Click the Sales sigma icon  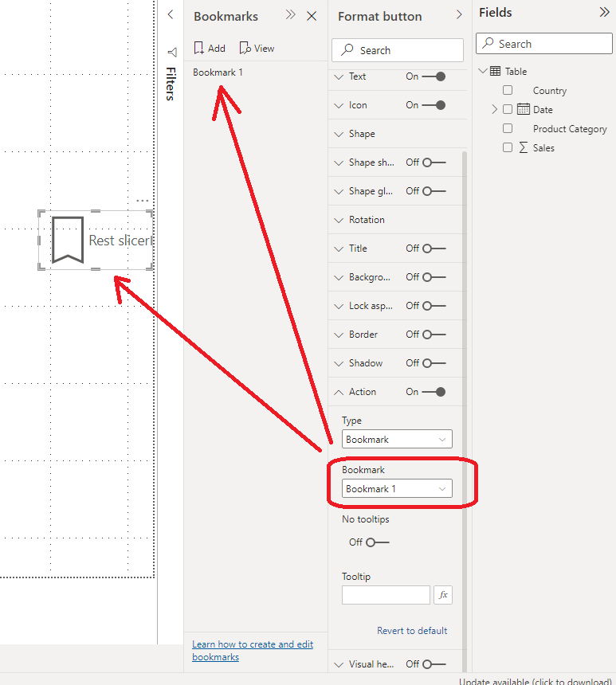coord(524,147)
